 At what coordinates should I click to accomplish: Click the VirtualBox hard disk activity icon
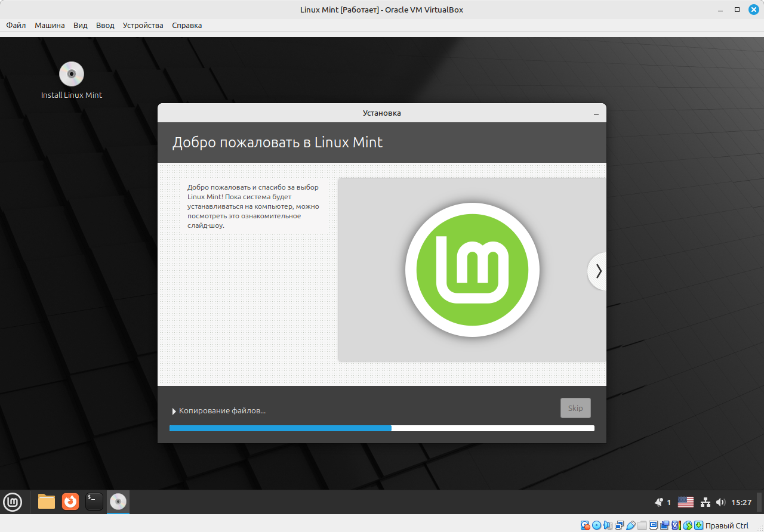[x=586, y=525]
